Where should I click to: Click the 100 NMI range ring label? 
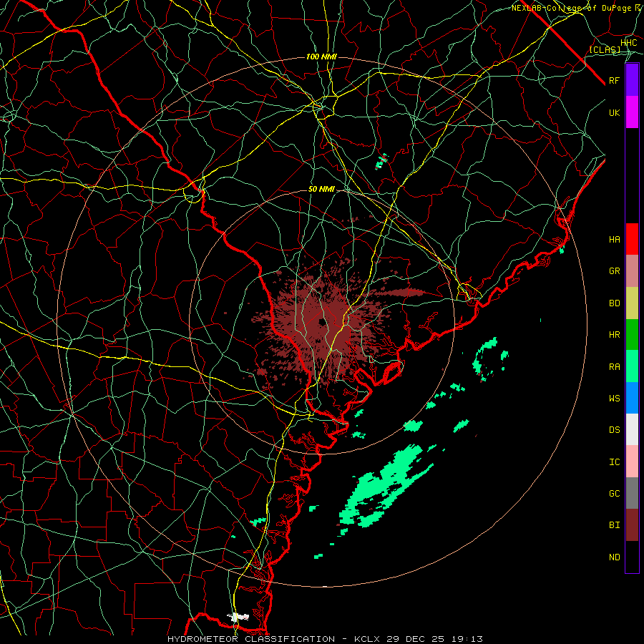click(321, 57)
